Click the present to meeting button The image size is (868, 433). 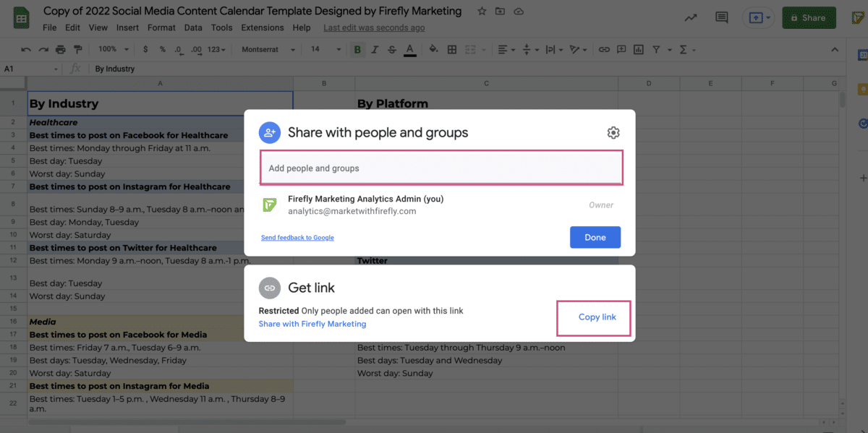pyautogui.click(x=759, y=18)
